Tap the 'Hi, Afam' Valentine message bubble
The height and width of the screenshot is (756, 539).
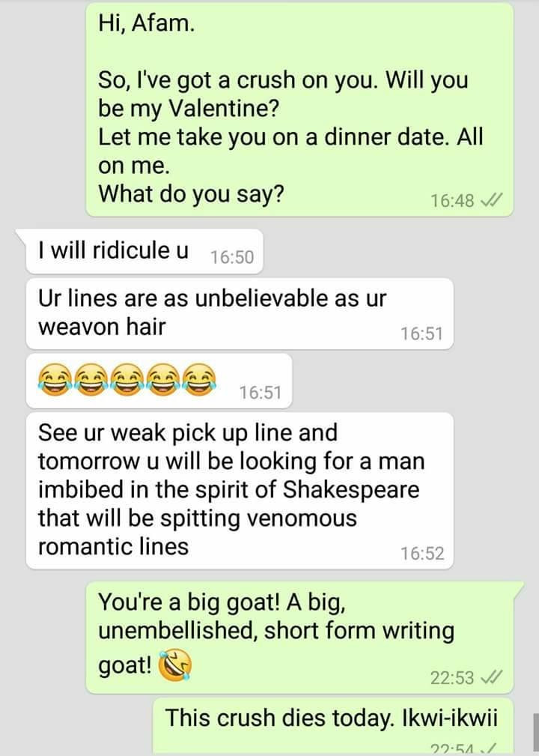pyautogui.click(x=299, y=109)
